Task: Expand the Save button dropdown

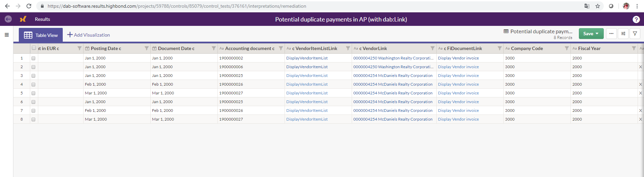Action: coord(597,34)
